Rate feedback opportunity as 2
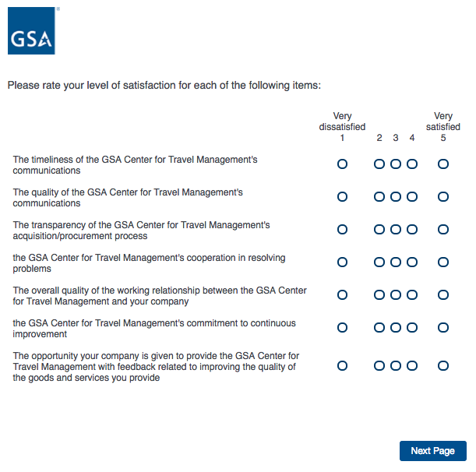 pos(379,365)
